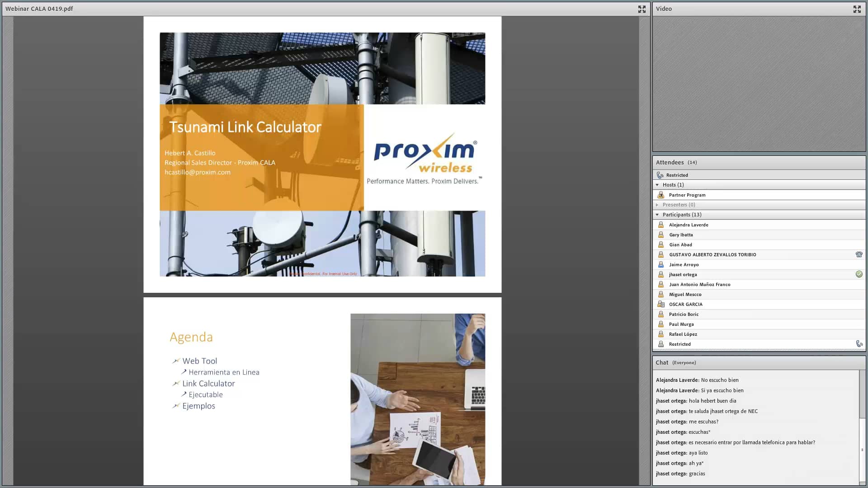Screen dimensions: 868x488
Task: Click the last chat message 'gracias'
Action: [x=697, y=474]
